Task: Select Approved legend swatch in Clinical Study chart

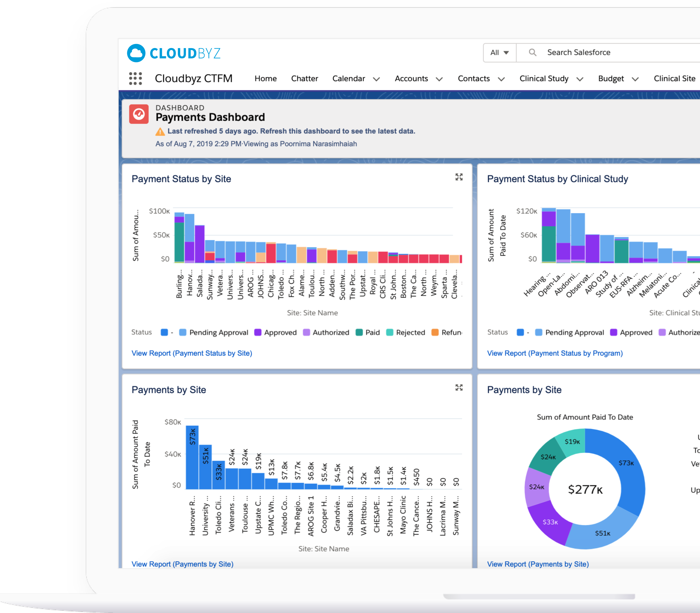Action: pyautogui.click(x=614, y=332)
